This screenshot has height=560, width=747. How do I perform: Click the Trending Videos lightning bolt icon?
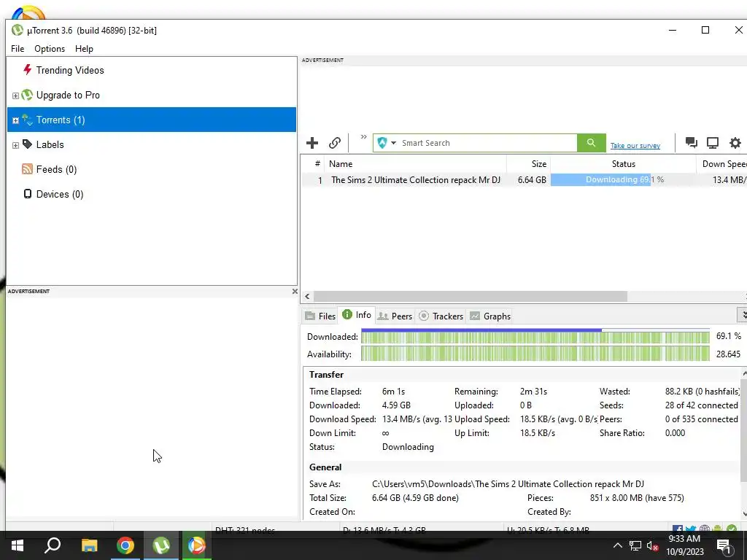[x=27, y=69]
